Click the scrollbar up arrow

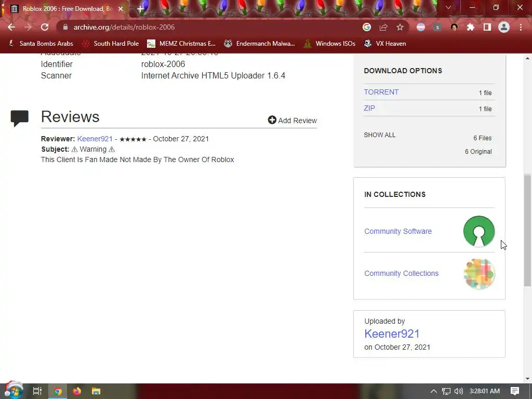point(527,58)
